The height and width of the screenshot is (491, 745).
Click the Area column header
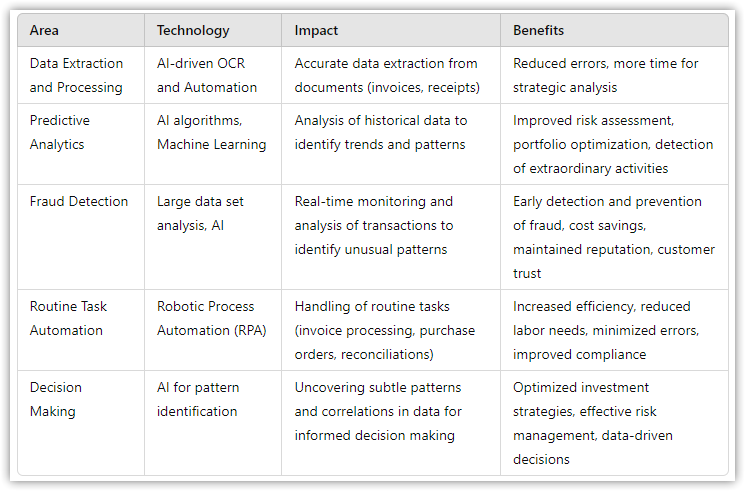coord(81,30)
